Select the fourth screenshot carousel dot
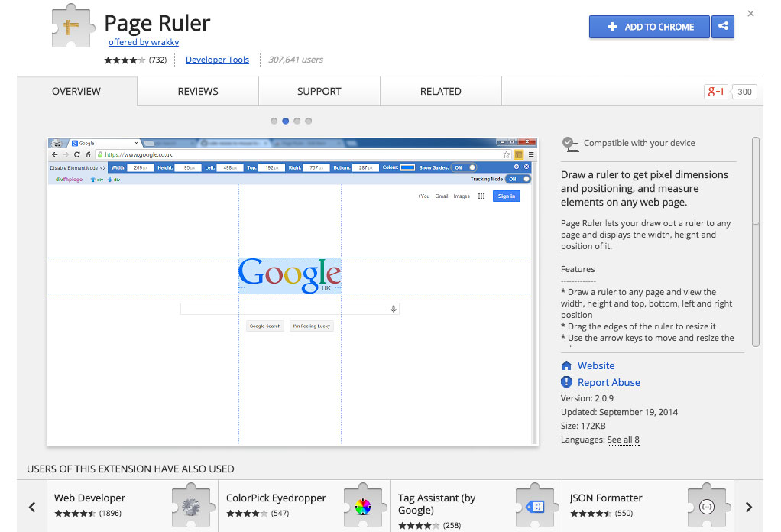This screenshot has height=532, width=781. click(x=308, y=121)
